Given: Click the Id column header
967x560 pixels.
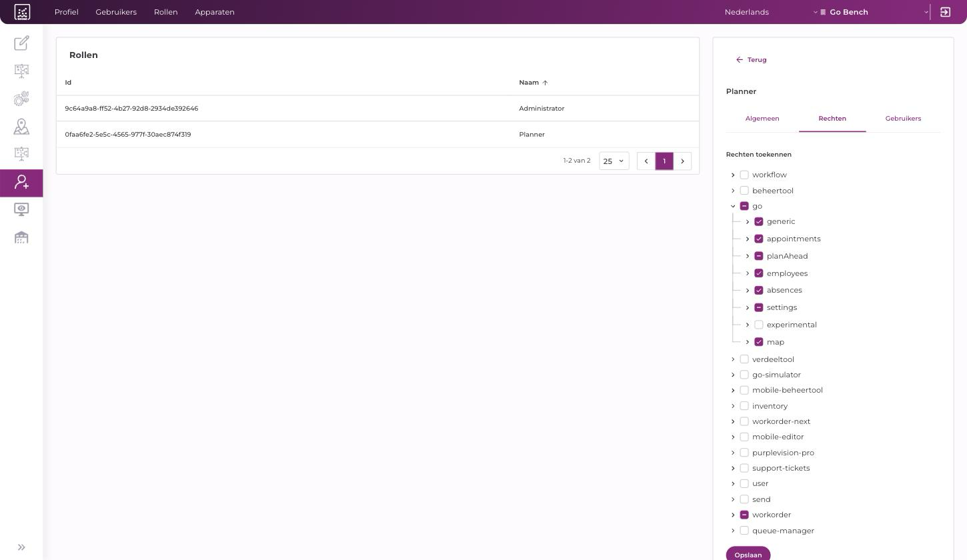Looking at the screenshot, I should 68,83.
